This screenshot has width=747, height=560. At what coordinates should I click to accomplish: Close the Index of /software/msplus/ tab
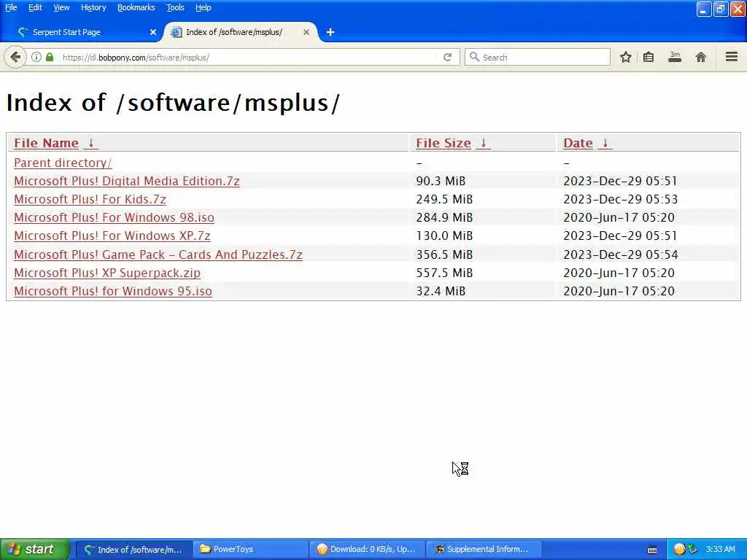306,32
